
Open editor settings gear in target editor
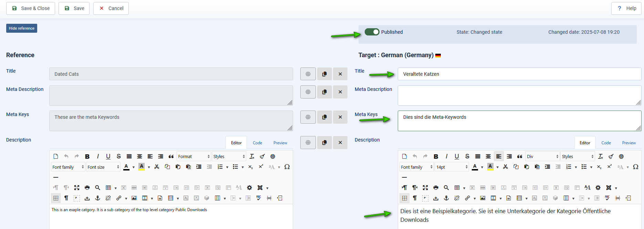598,188
